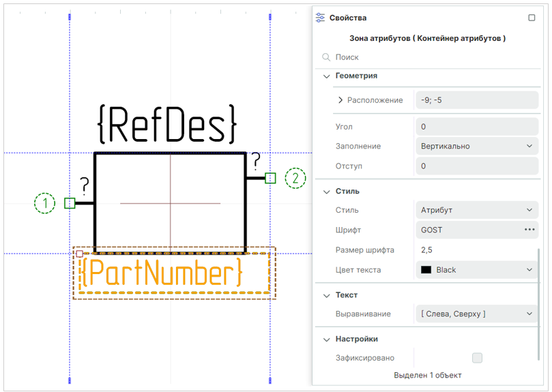Open font picker via three dots
This screenshot has width=552, height=392.
pos(529,230)
